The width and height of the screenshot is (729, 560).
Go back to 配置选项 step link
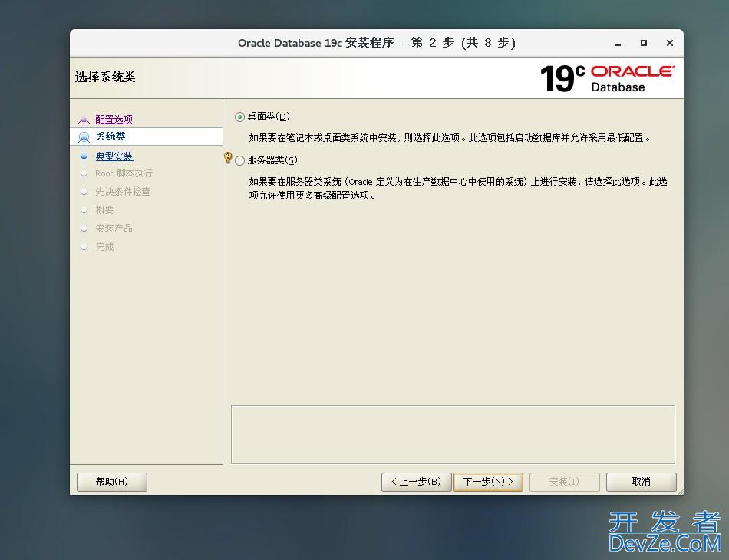[x=114, y=120]
